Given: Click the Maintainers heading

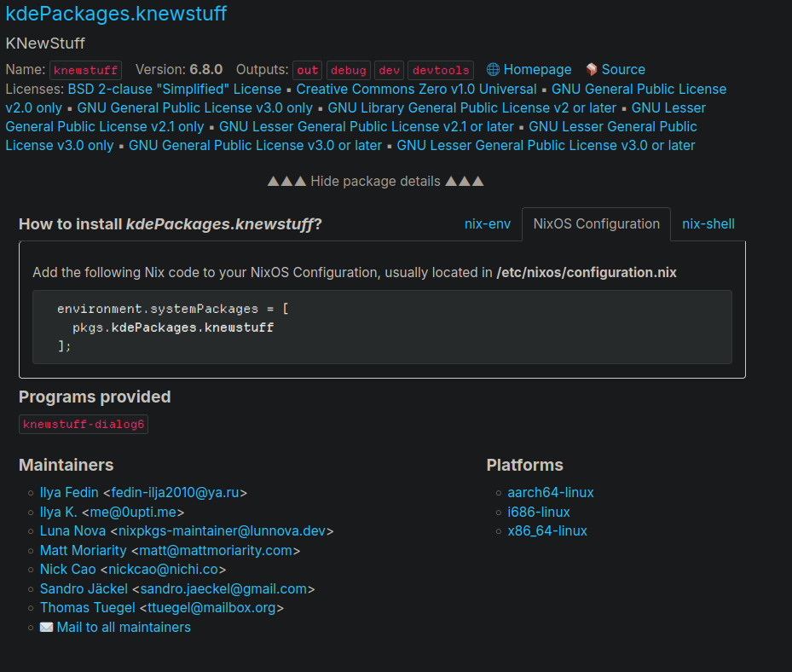Looking at the screenshot, I should click(x=66, y=465).
